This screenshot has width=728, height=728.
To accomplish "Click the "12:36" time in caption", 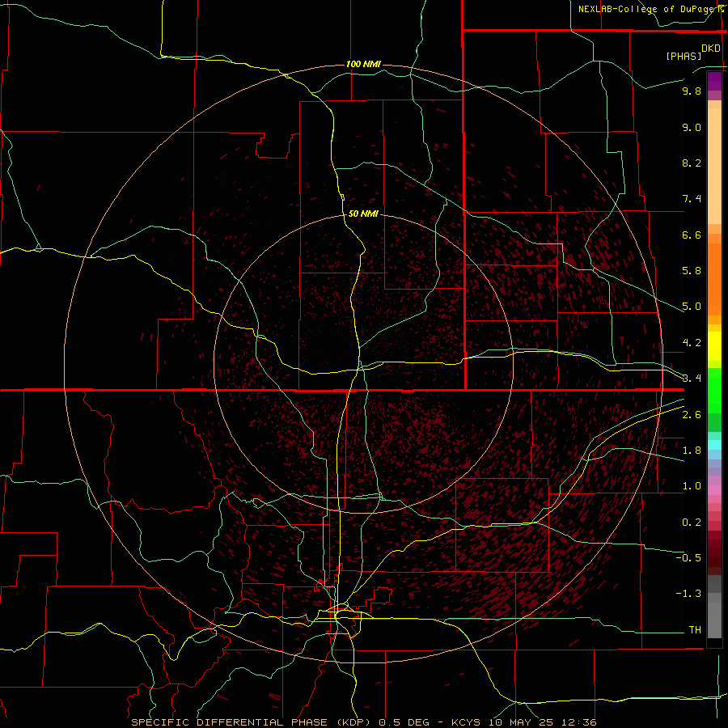I will click(x=578, y=722).
